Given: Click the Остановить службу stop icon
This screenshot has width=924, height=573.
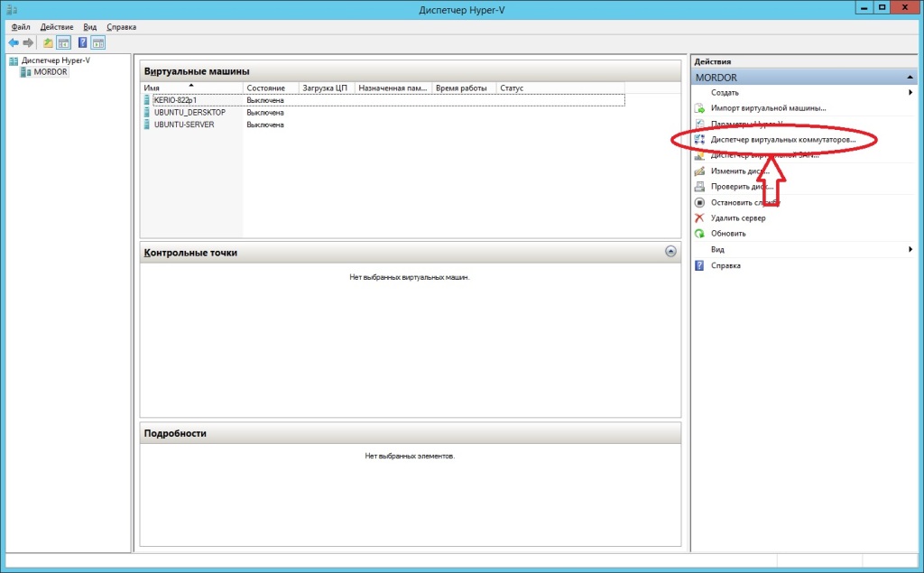Looking at the screenshot, I should click(699, 202).
